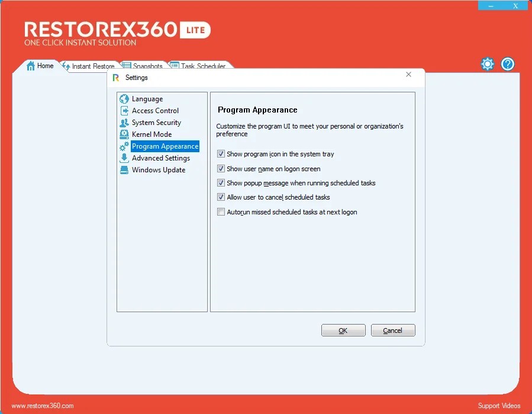
Task: Click the RESTOREX360 LITE logo
Action: (117, 33)
